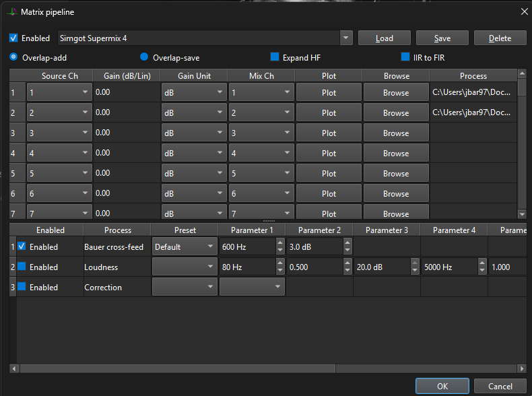The image size is (532, 396).
Task: Turn on the Expand HF option
Action: click(x=275, y=58)
